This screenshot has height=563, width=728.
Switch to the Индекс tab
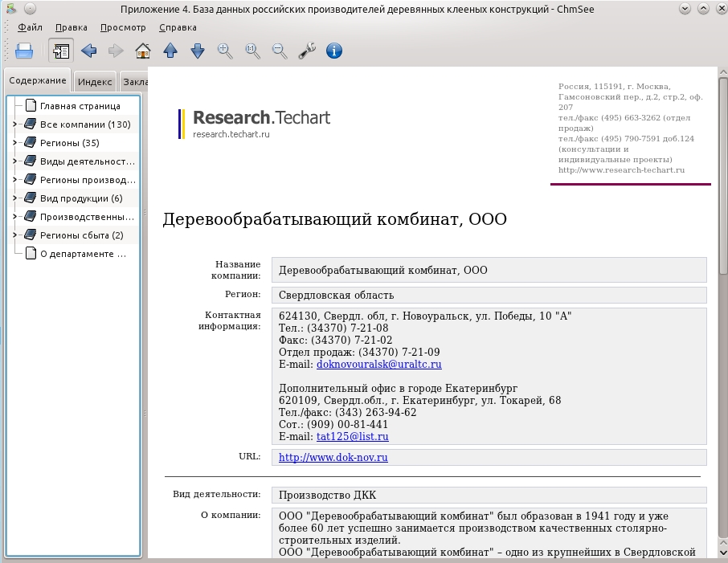click(x=95, y=82)
